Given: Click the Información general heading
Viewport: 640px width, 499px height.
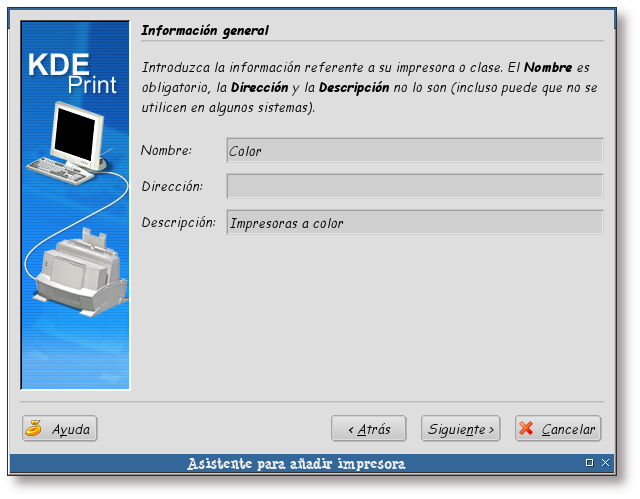Looking at the screenshot, I should [x=205, y=31].
